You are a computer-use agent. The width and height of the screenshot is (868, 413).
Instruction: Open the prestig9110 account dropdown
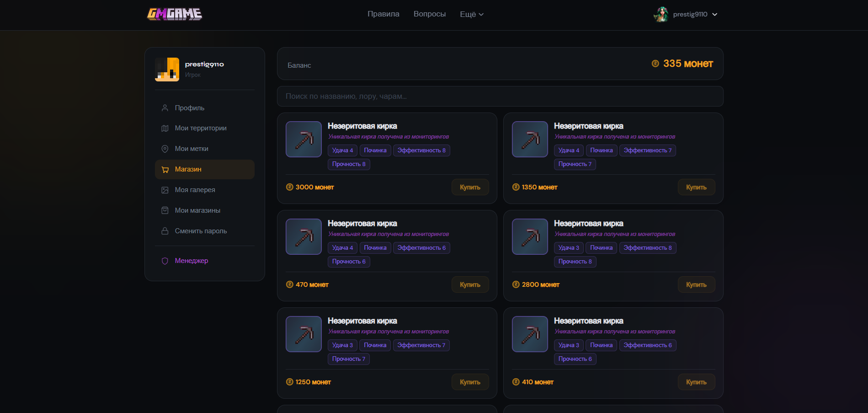690,14
